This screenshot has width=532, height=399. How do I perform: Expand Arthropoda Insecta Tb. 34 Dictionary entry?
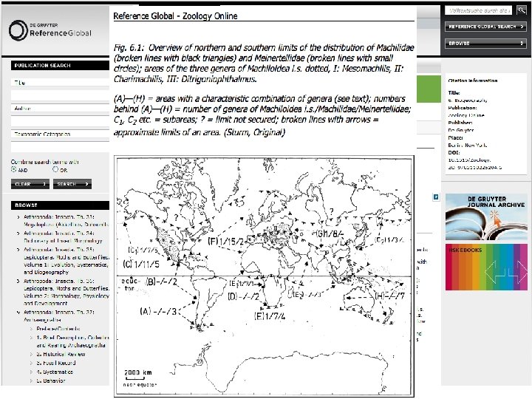tap(18, 233)
